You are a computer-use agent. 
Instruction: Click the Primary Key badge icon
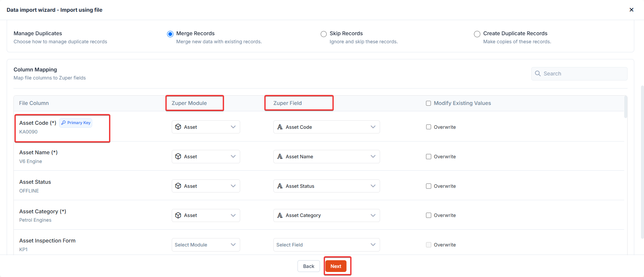pos(63,123)
